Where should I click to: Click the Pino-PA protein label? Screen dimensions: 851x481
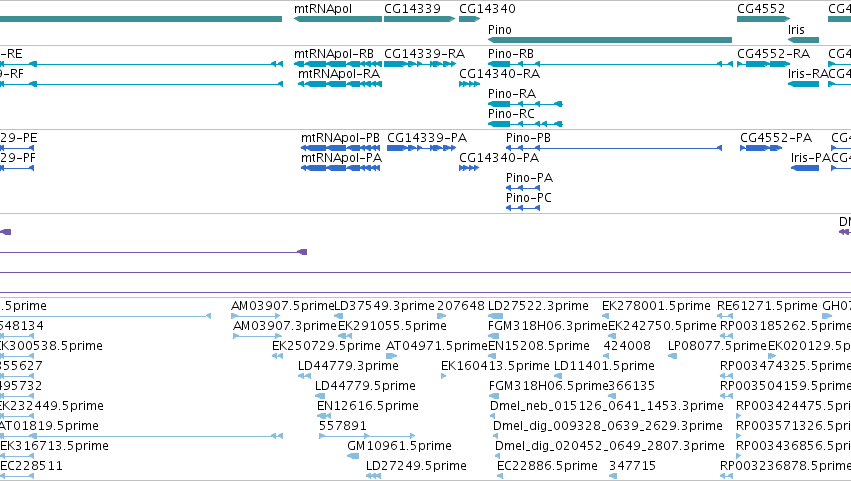click(x=529, y=178)
